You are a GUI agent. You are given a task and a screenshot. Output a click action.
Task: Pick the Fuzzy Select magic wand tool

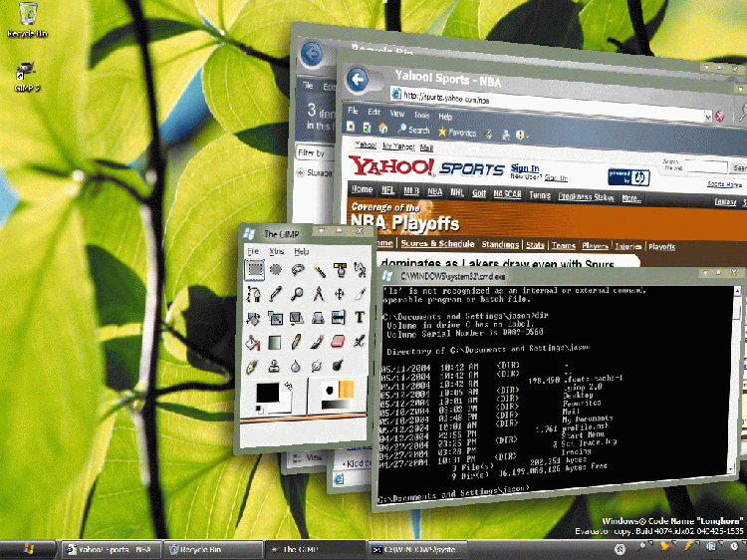pos(319,270)
